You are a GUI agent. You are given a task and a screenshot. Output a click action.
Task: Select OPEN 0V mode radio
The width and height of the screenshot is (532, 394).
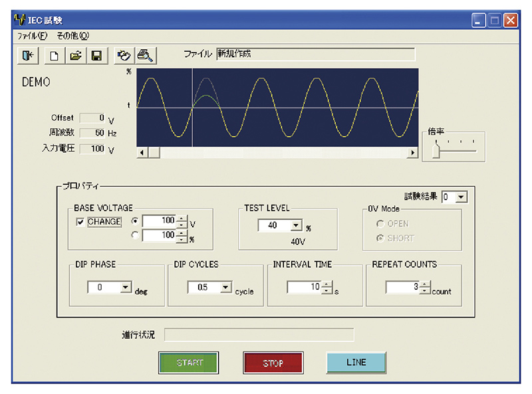[x=380, y=224]
